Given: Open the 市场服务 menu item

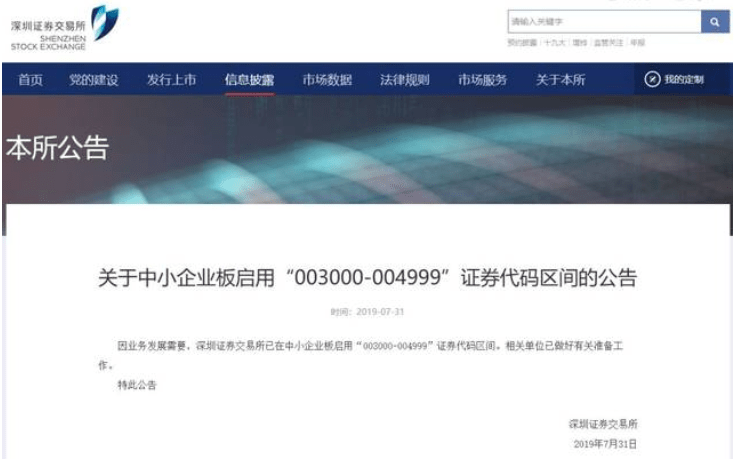Looking at the screenshot, I should point(483,79).
